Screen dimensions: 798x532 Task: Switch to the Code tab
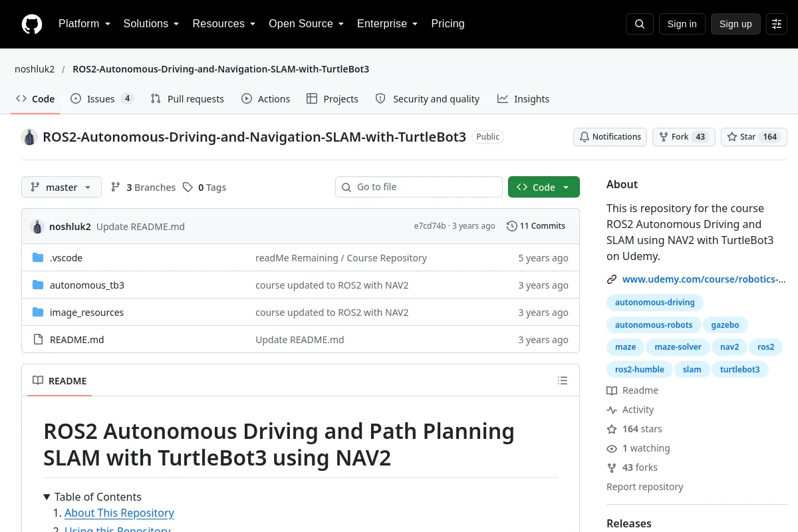tap(36, 99)
